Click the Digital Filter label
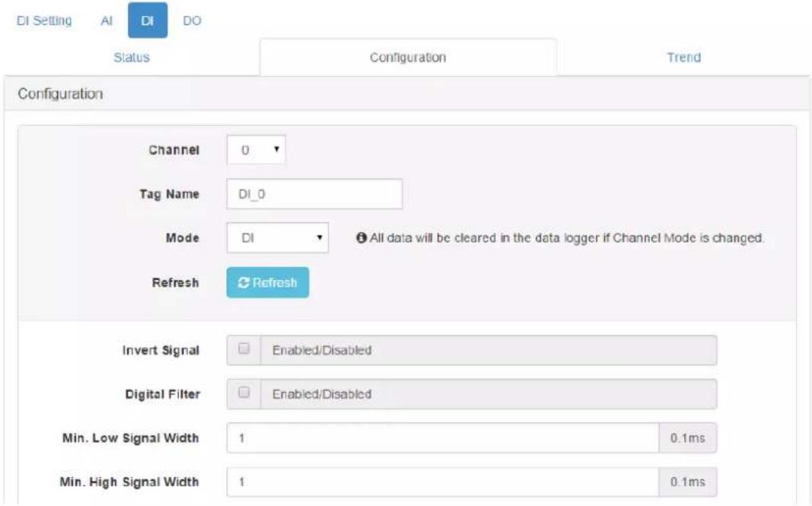Screen dimensions: 812x506 (163, 394)
